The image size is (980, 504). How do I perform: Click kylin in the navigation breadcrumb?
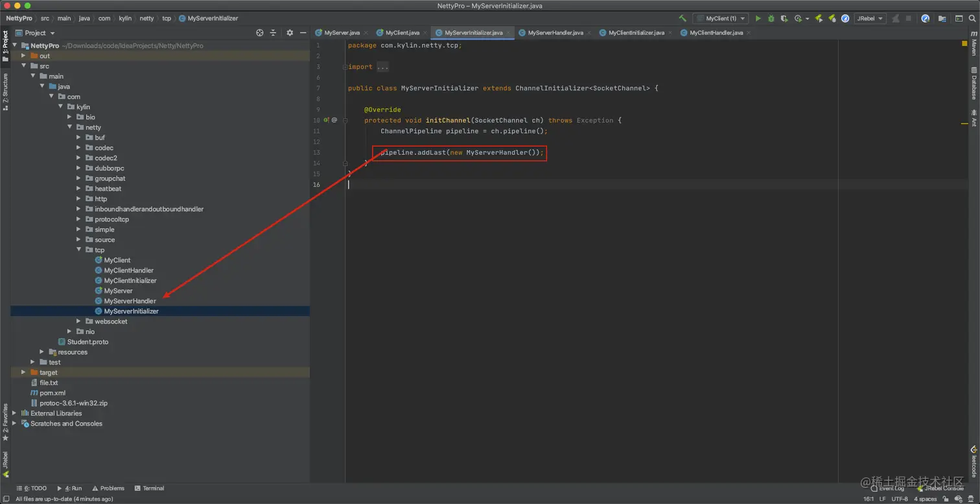(x=125, y=19)
